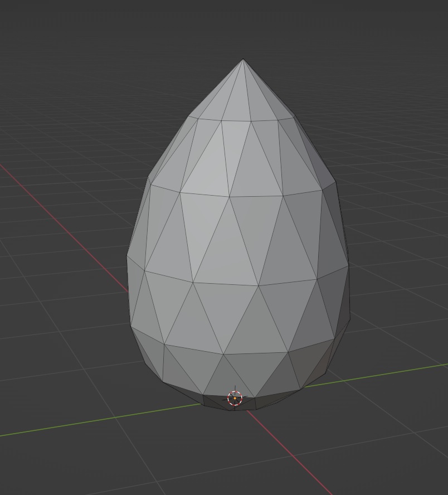Click the dark underside faces beside the 3D cursor

215,400
